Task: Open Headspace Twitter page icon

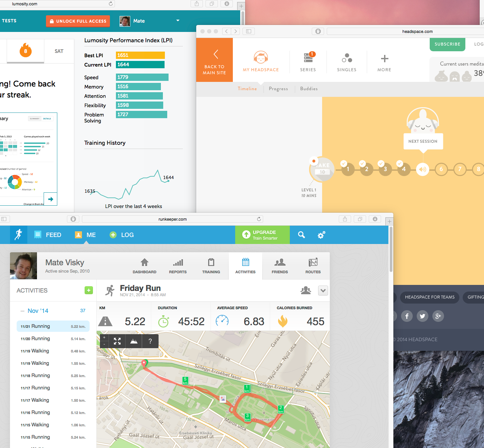Action: pos(422,316)
